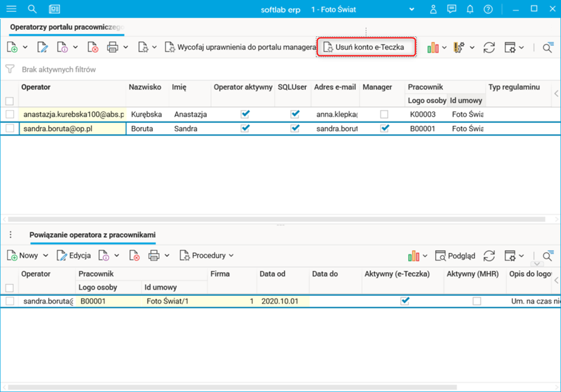561x392 pixels.
Task: Click Wycofaj uprawnienia do portalu managera
Action: [240, 47]
